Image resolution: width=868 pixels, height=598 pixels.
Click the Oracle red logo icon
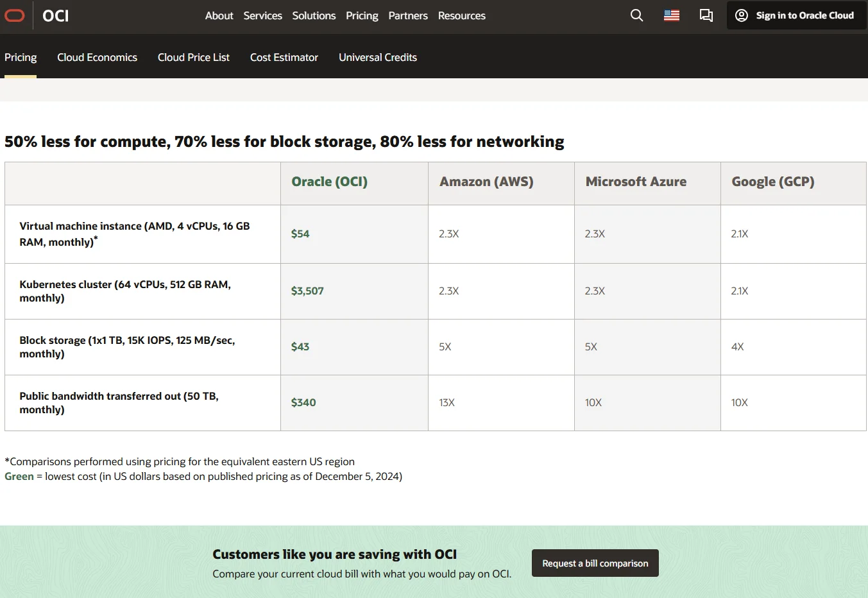[13, 15]
